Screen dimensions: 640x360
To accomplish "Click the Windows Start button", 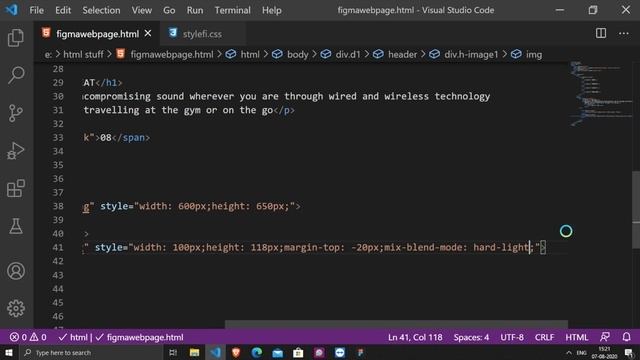I will coord(9,353).
